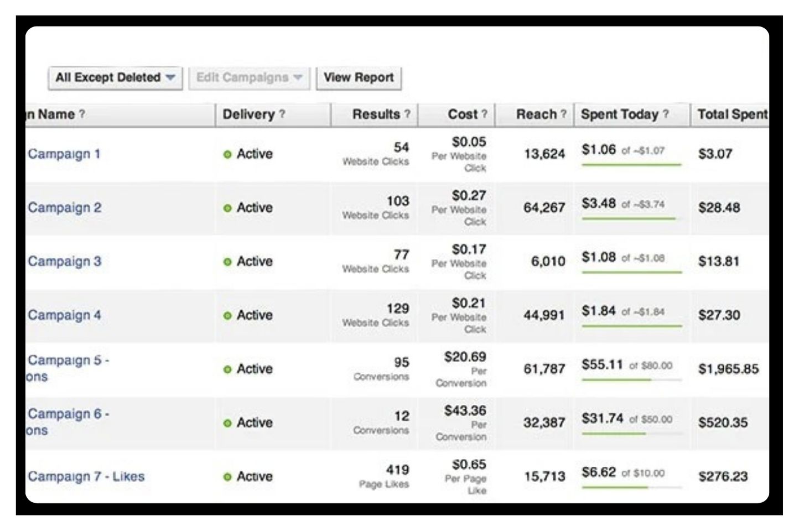
Task: Sort by the Total Spent column header
Action: tap(731, 114)
